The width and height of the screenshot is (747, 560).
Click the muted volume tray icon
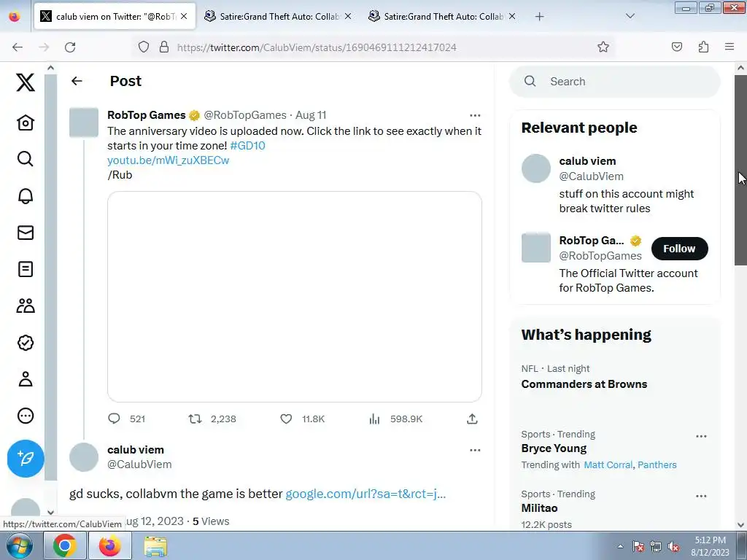tap(673, 546)
